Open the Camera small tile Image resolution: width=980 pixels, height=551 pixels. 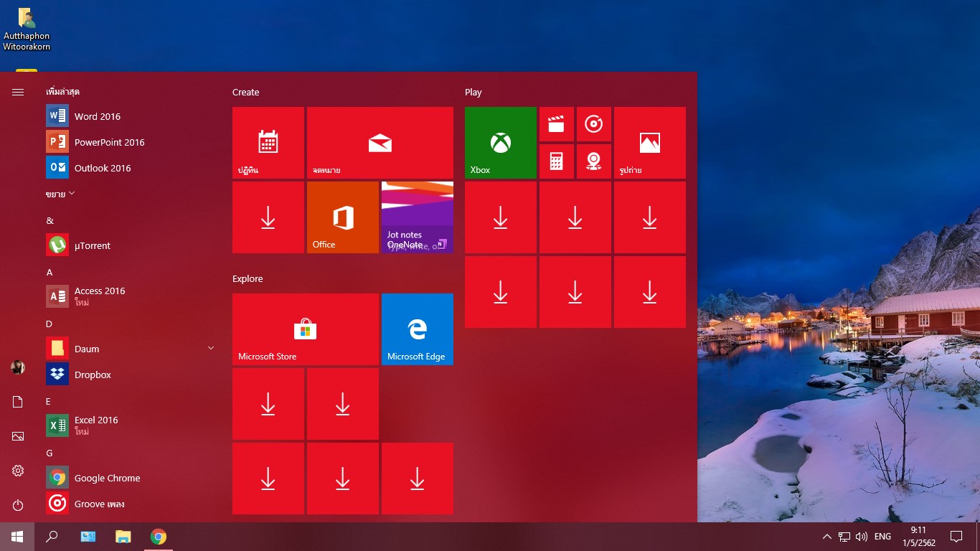[x=594, y=161]
